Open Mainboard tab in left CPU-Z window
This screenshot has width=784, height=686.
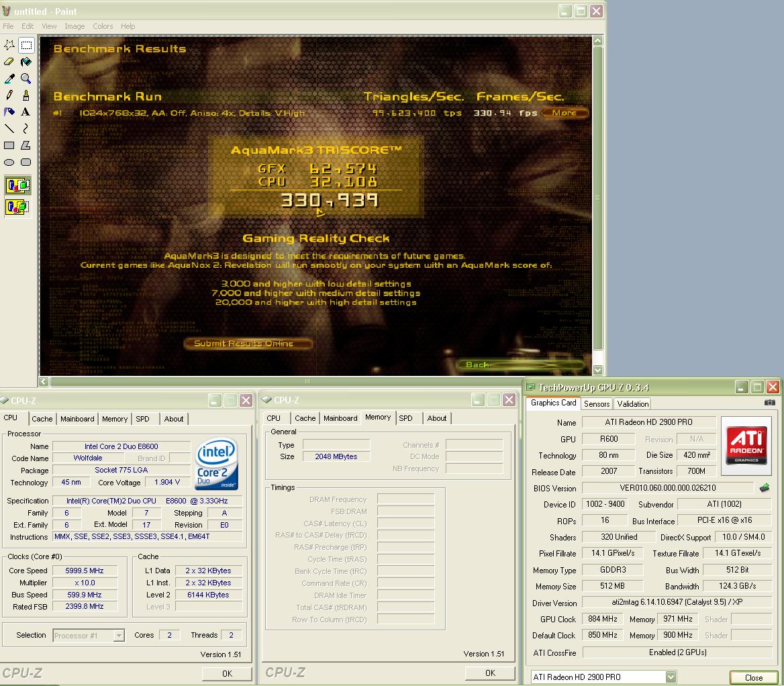click(x=77, y=419)
